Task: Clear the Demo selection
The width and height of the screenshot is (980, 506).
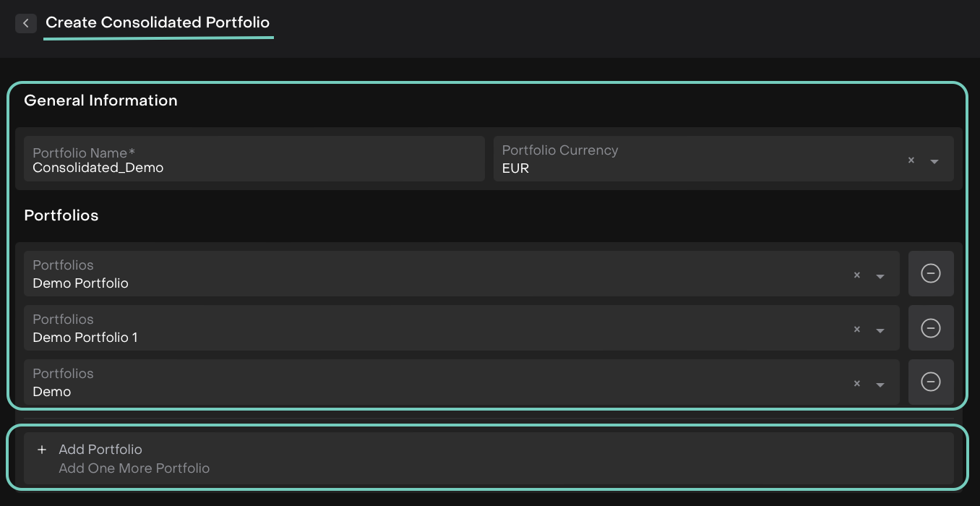Action: (x=857, y=384)
